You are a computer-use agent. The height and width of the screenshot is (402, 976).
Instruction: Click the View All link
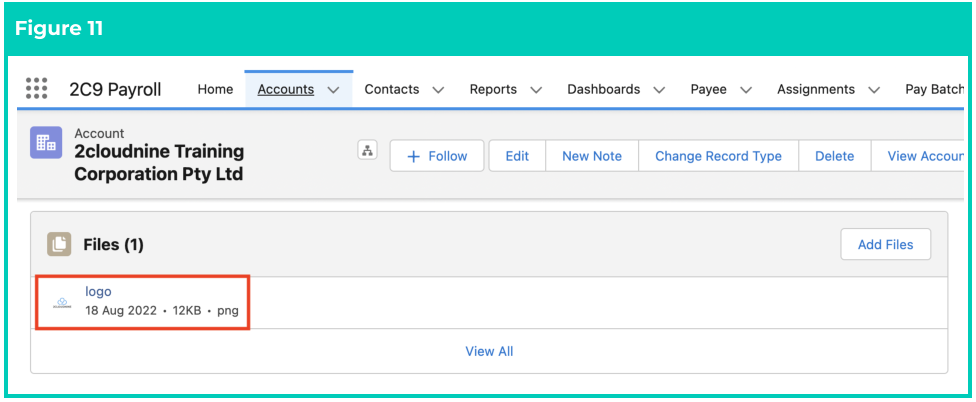(489, 352)
